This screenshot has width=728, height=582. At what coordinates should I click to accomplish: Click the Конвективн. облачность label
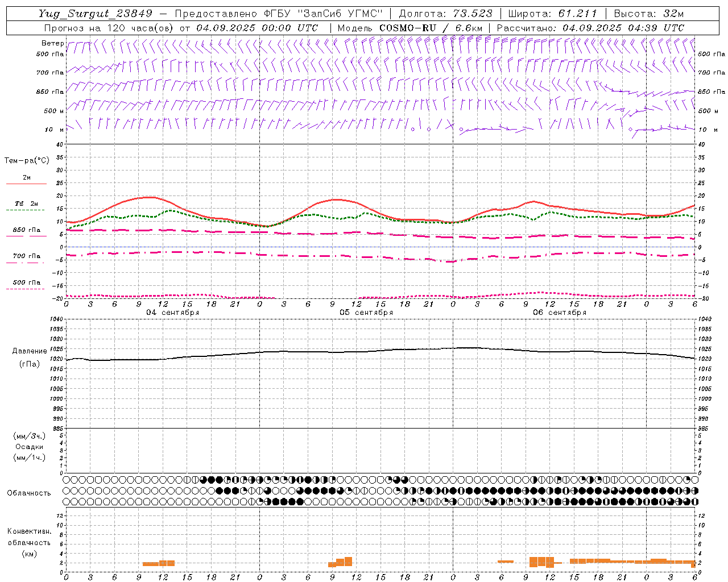point(29,537)
